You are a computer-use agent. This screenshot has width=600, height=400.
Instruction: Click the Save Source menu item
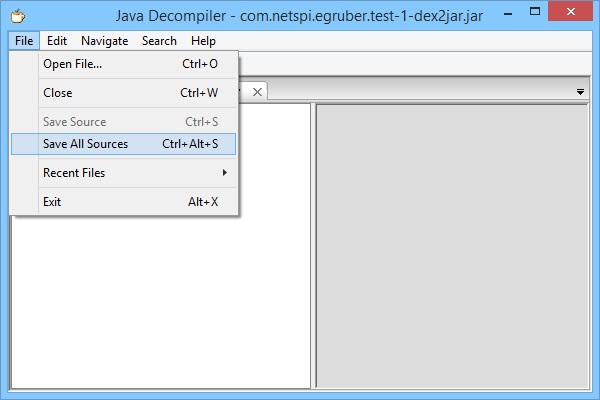point(74,122)
